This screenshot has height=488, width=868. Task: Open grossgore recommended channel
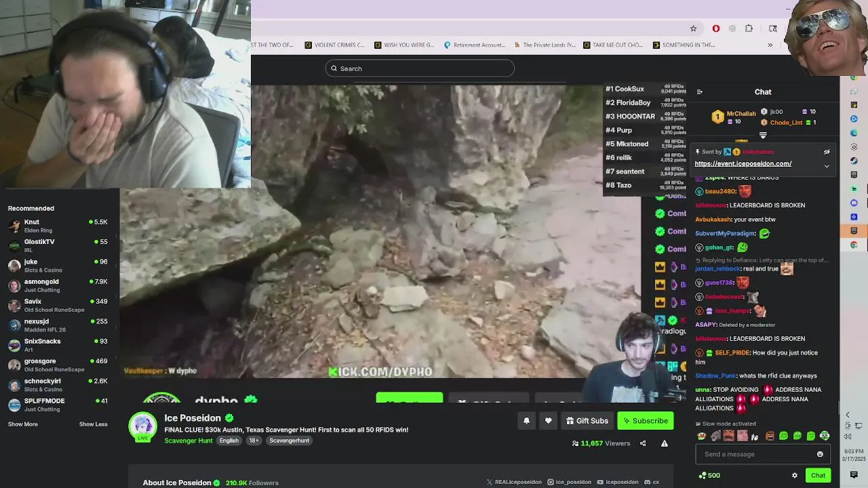coord(58,365)
